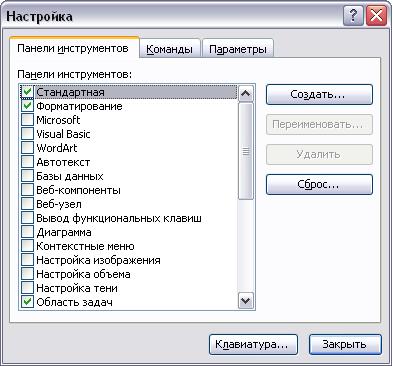
Task: Check the Веб-компоненты checkbox
Action: (x=27, y=190)
